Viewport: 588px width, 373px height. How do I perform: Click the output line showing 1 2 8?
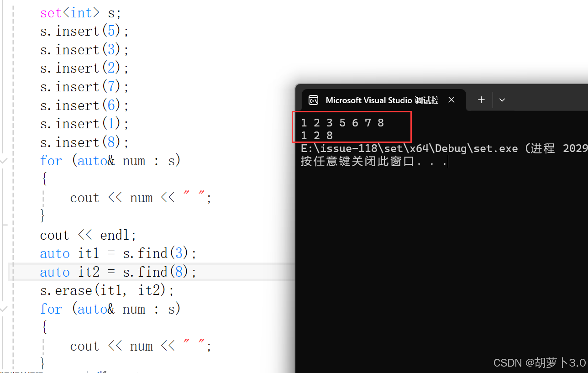click(316, 135)
